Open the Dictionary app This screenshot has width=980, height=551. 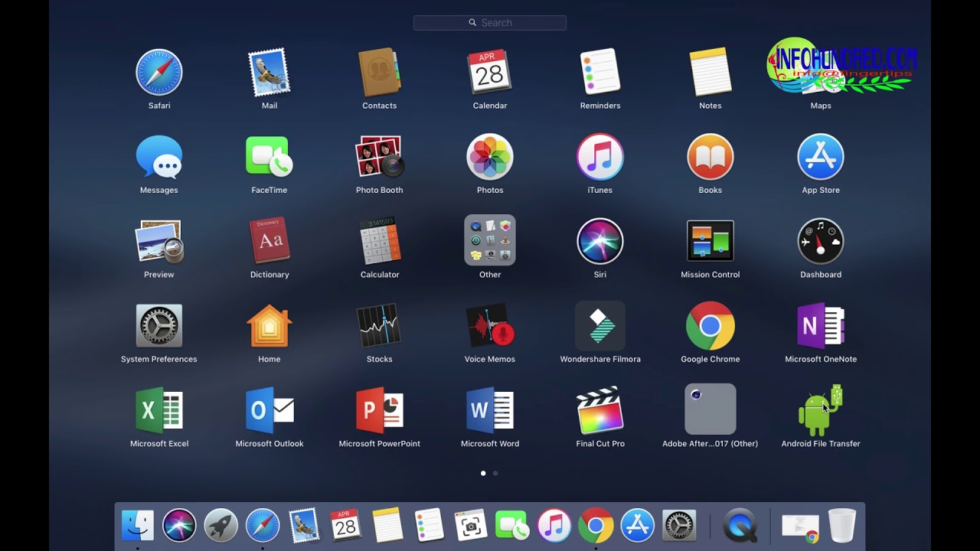[269, 241]
